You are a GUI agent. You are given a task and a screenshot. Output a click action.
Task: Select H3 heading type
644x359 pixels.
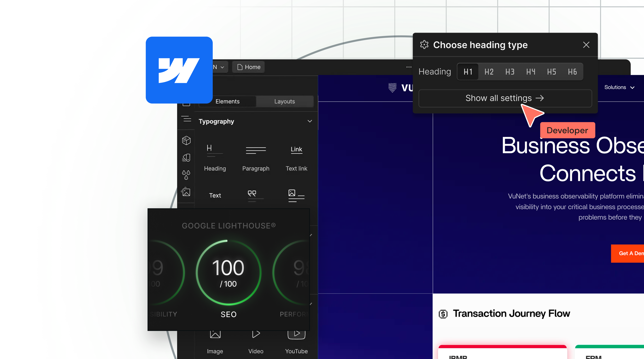pos(510,72)
